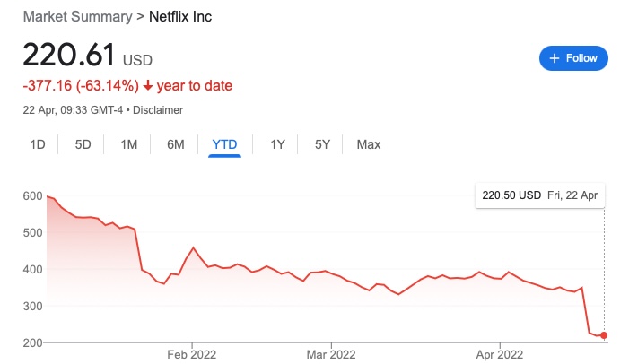629x364 pixels.
Task: Select the 5D time range tab
Action: [83, 144]
